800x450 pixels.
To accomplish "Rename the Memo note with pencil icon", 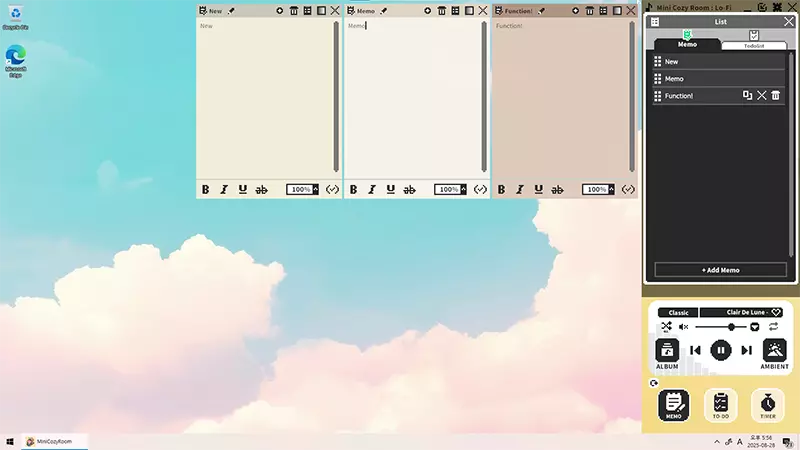I will tap(384, 11).
